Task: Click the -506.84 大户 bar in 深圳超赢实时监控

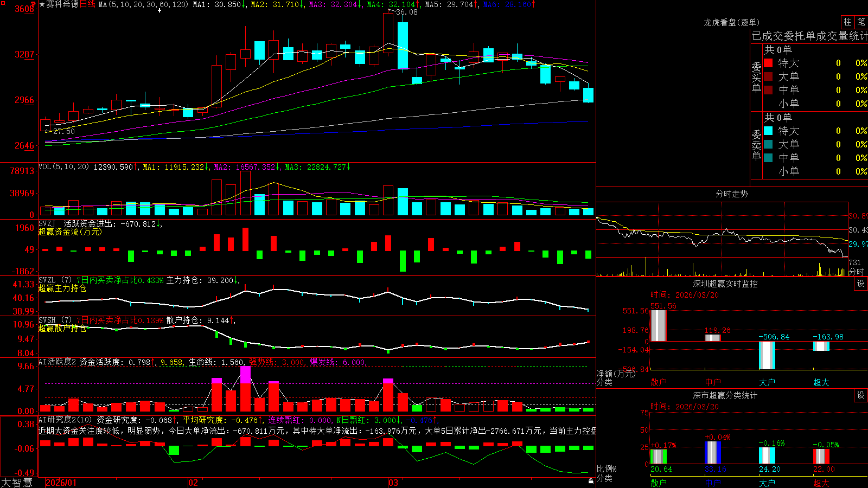Action: click(767, 355)
